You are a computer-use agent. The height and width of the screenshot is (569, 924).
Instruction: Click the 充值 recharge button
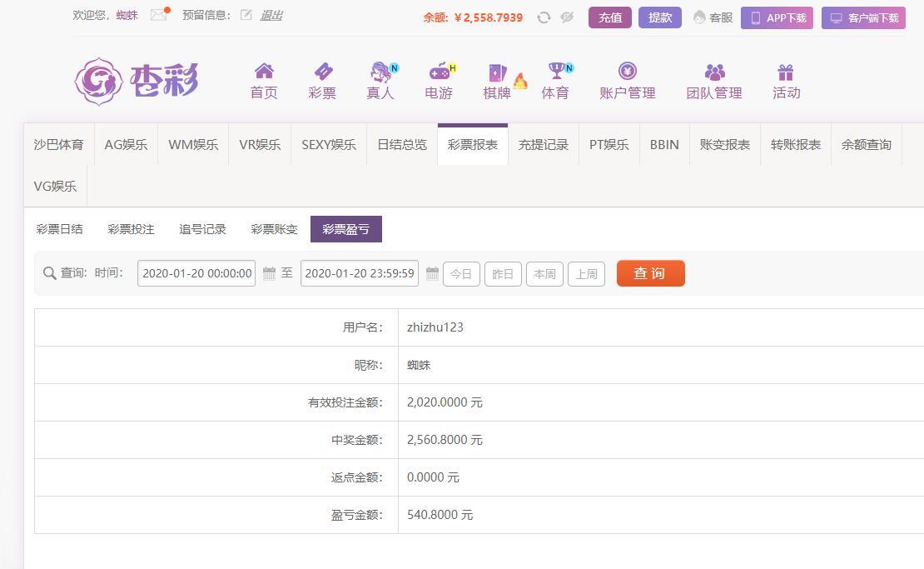pyautogui.click(x=609, y=17)
